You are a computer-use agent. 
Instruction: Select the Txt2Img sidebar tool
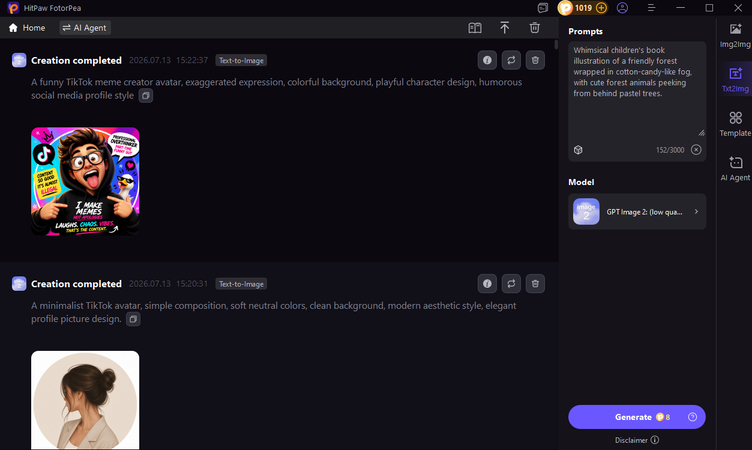735,80
